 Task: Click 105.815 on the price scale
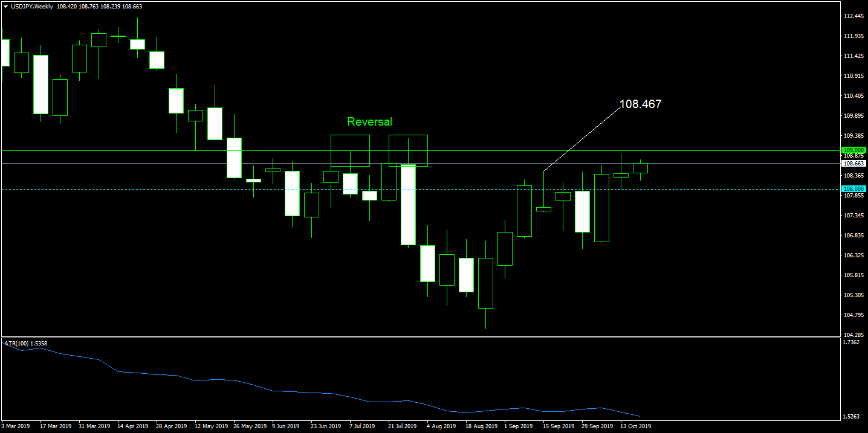(853, 275)
